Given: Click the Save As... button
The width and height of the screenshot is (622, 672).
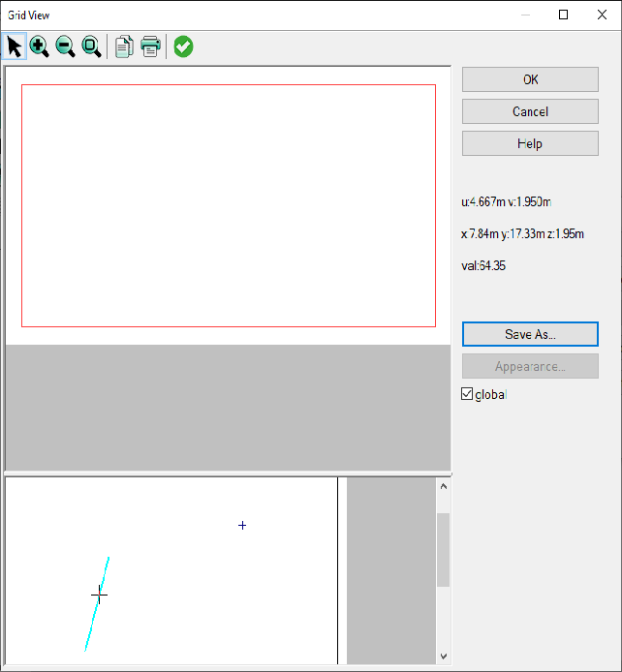Looking at the screenshot, I should pyautogui.click(x=530, y=334).
